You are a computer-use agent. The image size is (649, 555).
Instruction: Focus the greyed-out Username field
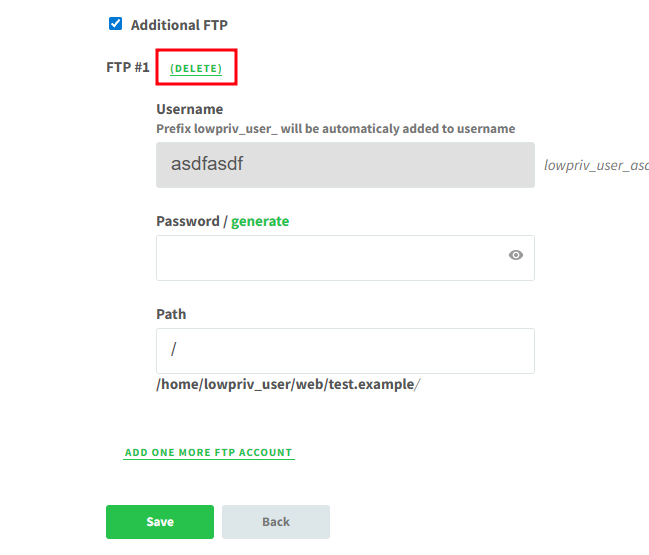(x=345, y=165)
